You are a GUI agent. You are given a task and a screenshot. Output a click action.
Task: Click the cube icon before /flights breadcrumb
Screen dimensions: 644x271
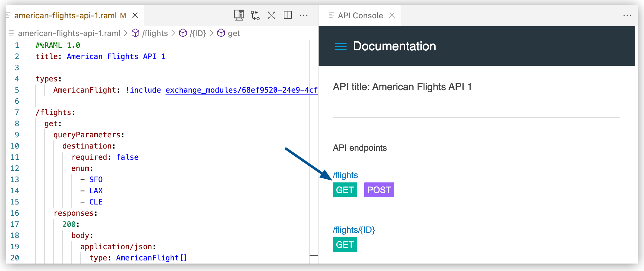(135, 33)
